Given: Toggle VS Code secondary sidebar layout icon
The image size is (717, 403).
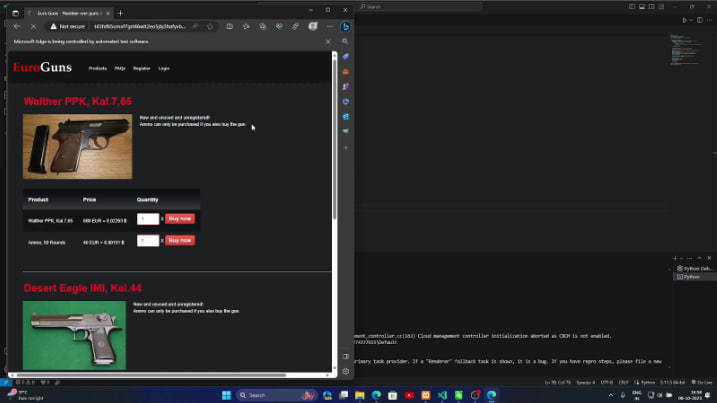Looking at the screenshot, I should pos(652,7).
